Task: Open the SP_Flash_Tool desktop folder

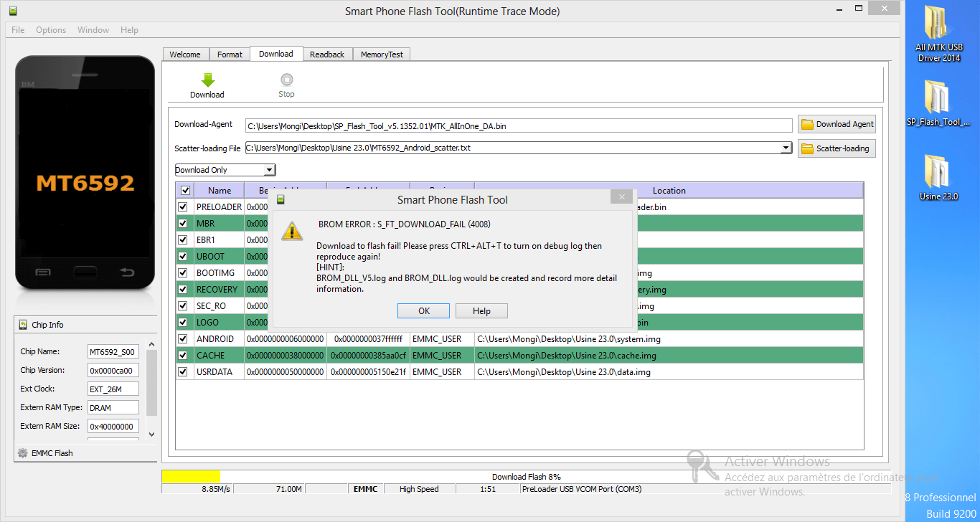Action: [x=939, y=103]
